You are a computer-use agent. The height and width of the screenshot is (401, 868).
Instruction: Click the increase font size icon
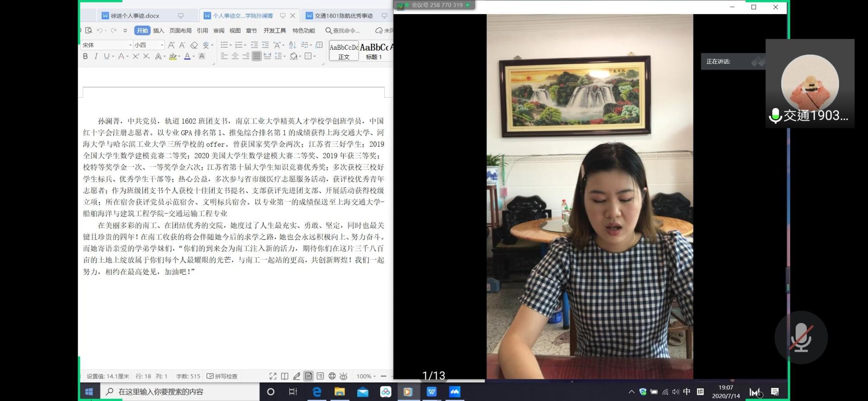171,45
